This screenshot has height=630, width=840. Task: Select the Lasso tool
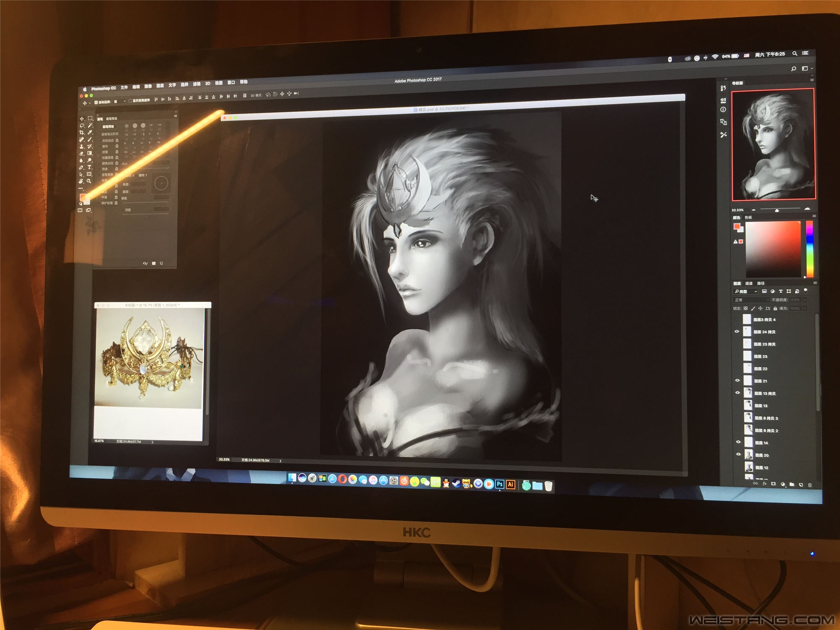[82, 126]
